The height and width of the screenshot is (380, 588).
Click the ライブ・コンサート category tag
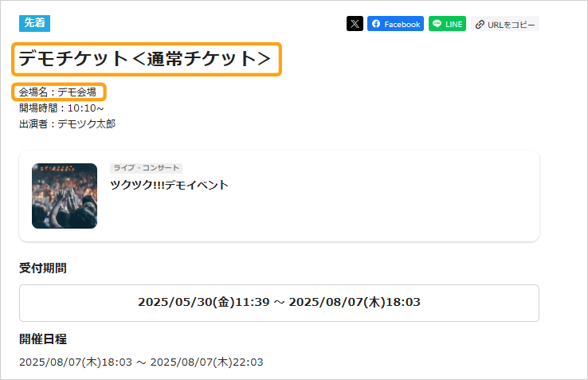[x=146, y=168]
